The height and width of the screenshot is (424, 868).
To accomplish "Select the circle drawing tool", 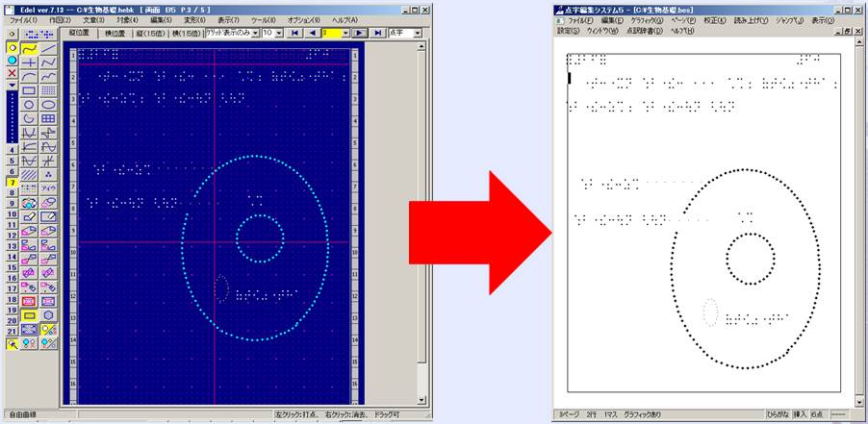I will [30, 105].
